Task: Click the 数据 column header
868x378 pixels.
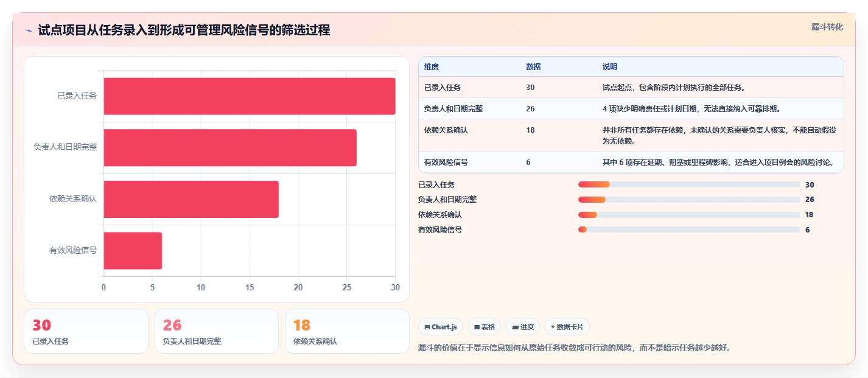Action: (x=533, y=67)
